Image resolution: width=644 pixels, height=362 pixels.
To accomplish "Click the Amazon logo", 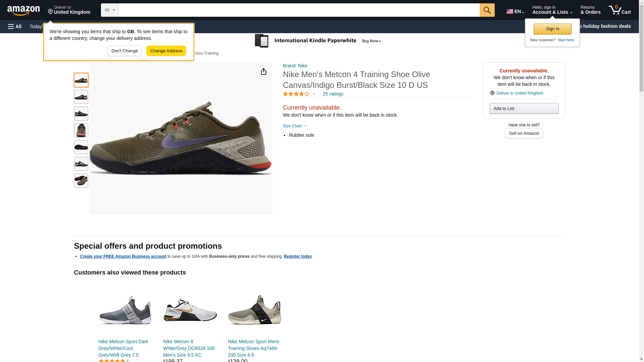I will point(23,10).
